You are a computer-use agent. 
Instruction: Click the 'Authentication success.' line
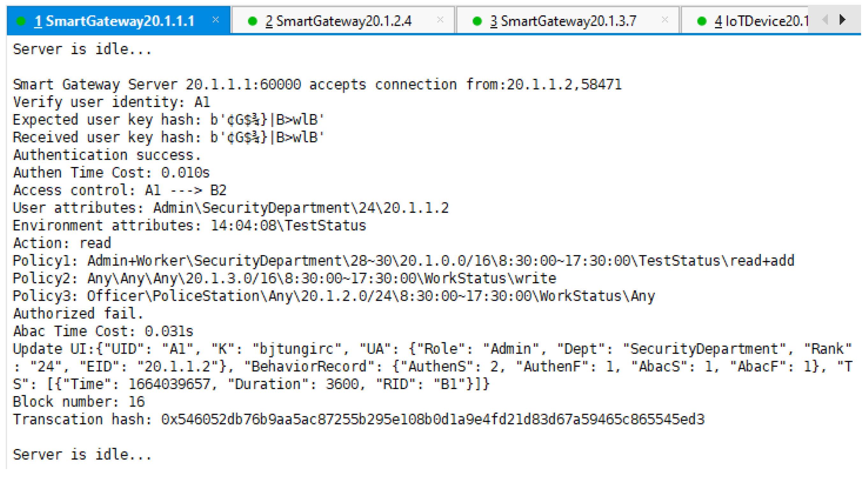tap(107, 155)
